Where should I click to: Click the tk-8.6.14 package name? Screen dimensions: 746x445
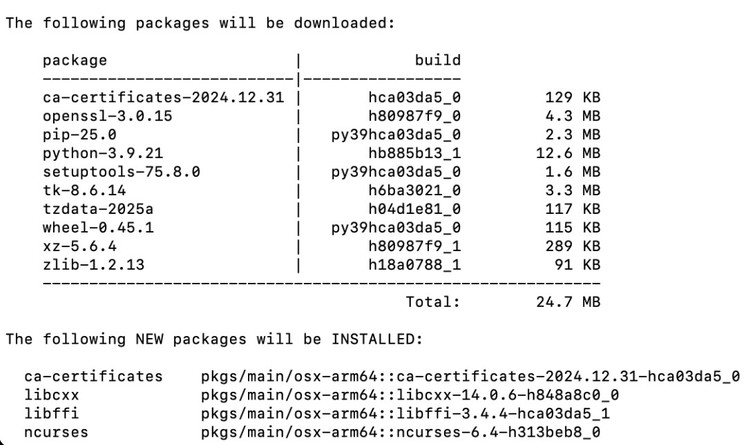pos(84,190)
